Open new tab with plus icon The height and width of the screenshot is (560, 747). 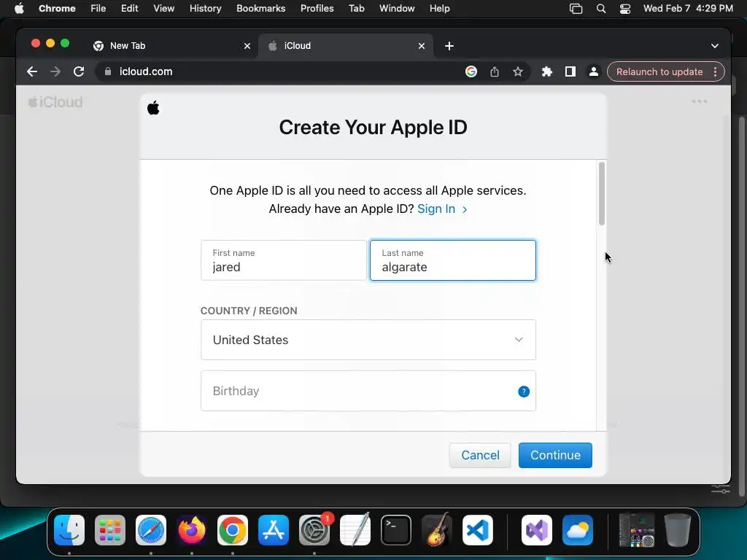coord(449,46)
